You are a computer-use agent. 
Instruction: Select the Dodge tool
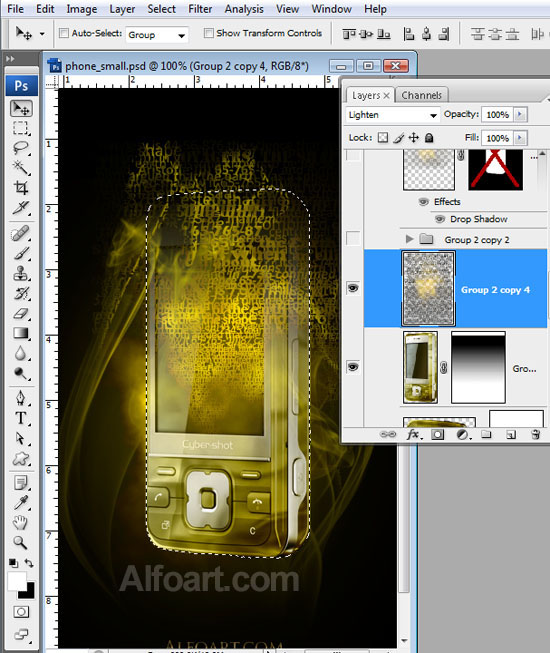point(21,373)
